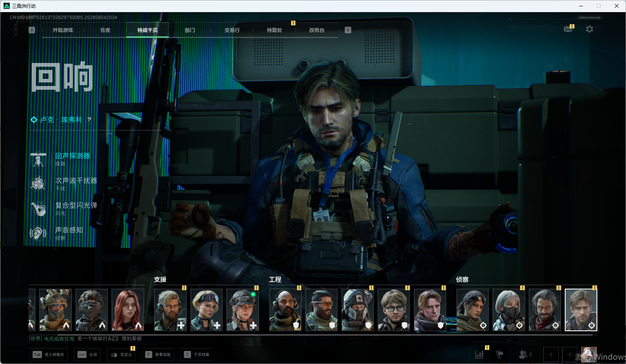
Task: Click the 工程 category heading
Action: (x=275, y=280)
